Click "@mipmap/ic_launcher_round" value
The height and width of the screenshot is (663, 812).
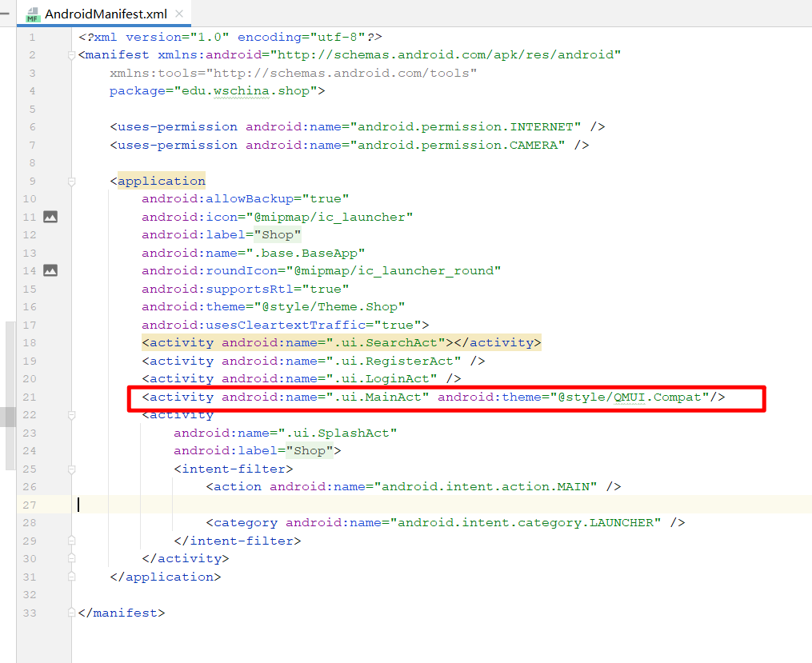[x=394, y=271]
